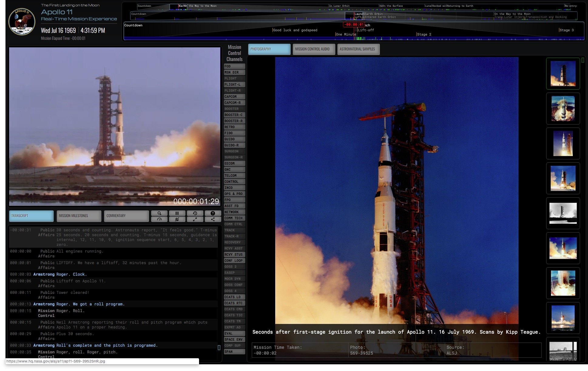Select the FIDO channel
Viewport: 588px width, 371px height.
234,133
